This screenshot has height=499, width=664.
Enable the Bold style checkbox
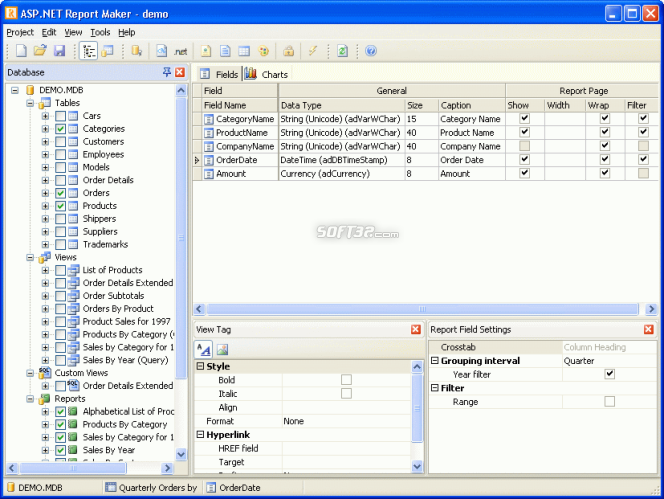pyautogui.click(x=346, y=380)
